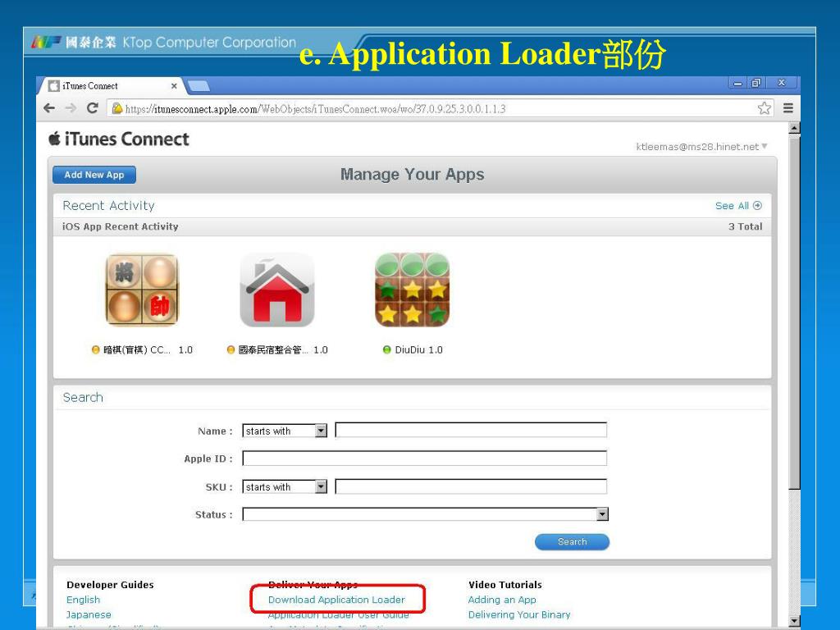
Task: Click the iOS App Recent Activity heading
Action: tap(121, 226)
